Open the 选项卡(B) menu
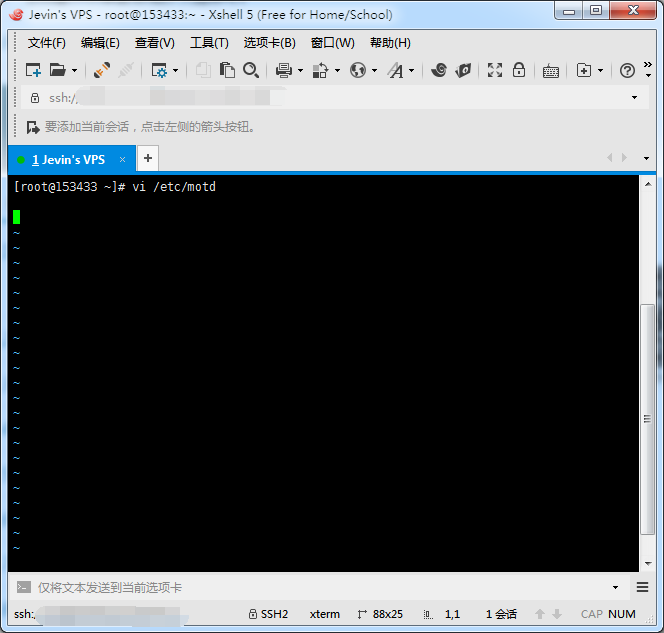664x633 pixels. point(269,43)
